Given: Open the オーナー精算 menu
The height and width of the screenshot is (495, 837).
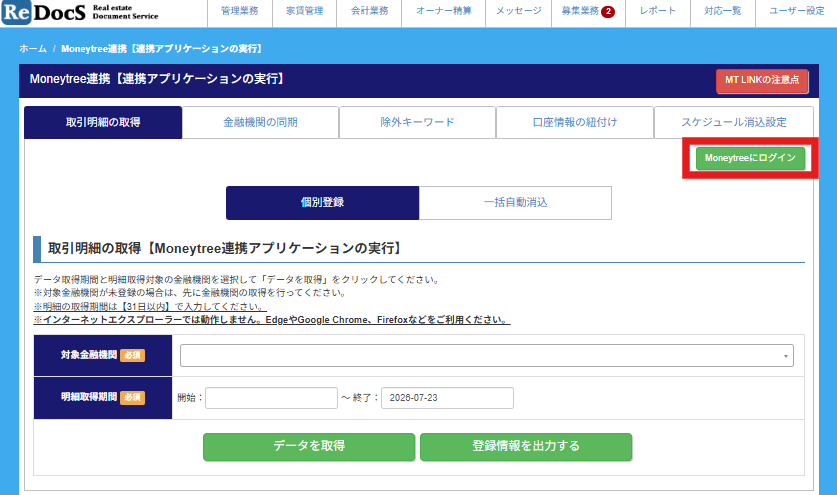Looking at the screenshot, I should tap(444, 11).
